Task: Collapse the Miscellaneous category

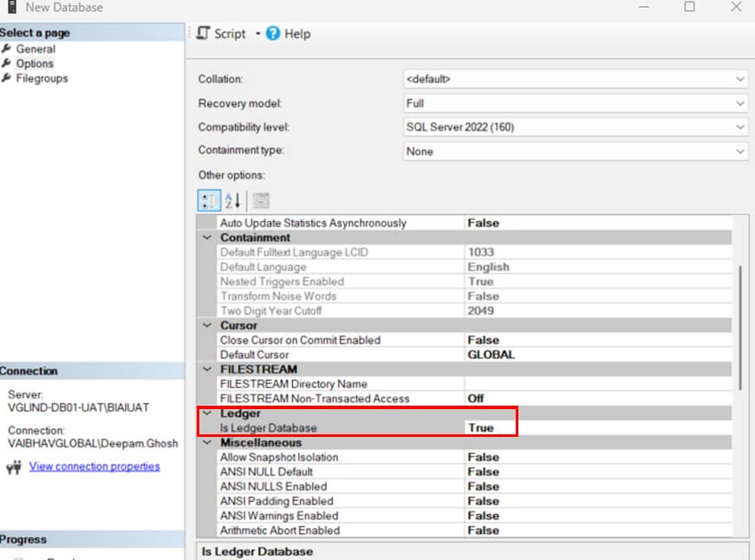Action: 207,442
